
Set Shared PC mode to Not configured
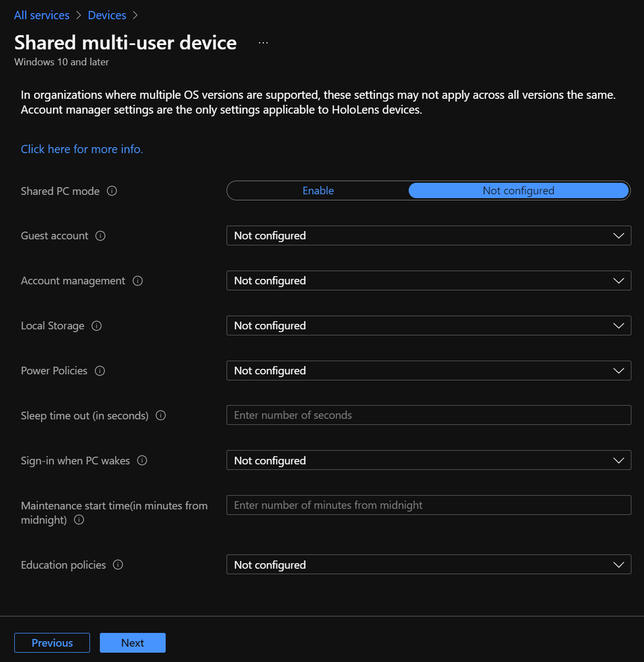[x=518, y=190]
